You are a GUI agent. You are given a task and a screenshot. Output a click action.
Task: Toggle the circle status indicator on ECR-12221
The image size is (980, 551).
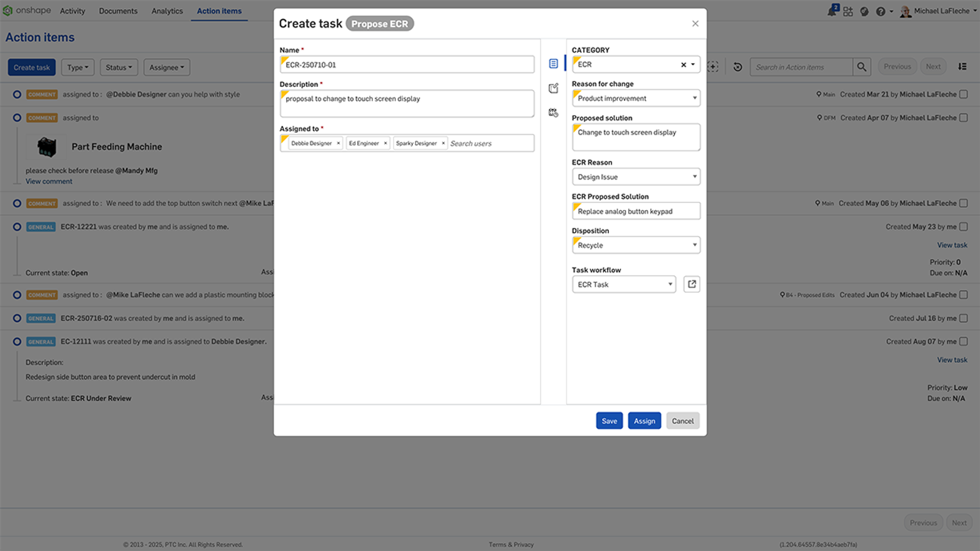click(16, 227)
